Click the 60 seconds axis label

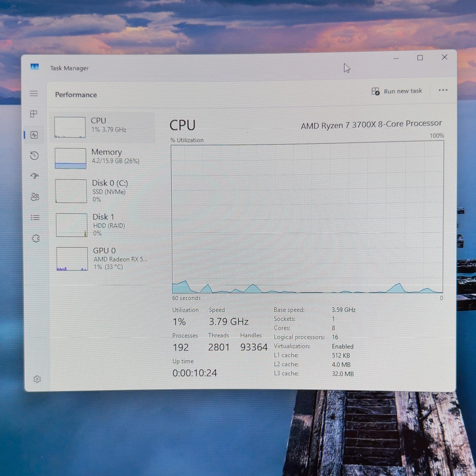(x=186, y=298)
